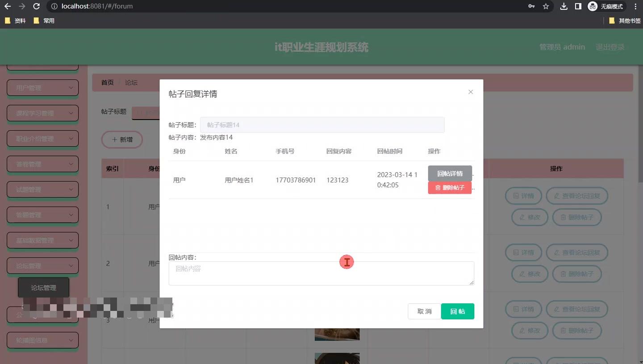
Task: Click the 无痕模式 incognito indicator
Action: [x=606, y=6]
